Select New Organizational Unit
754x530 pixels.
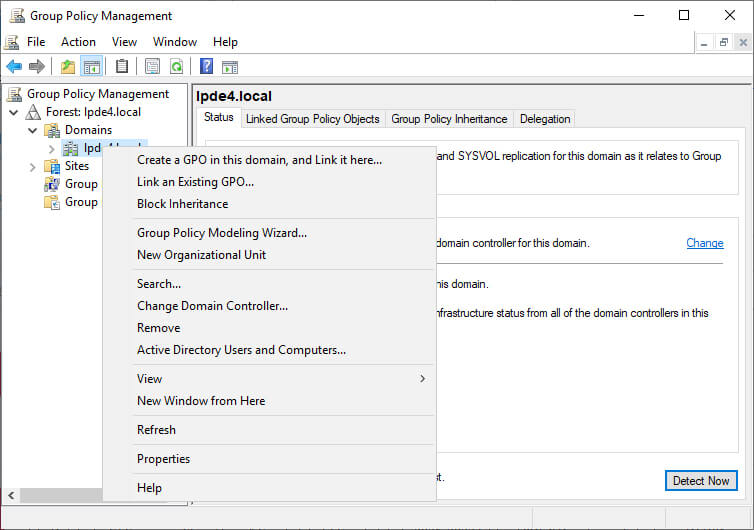[x=270, y=255]
